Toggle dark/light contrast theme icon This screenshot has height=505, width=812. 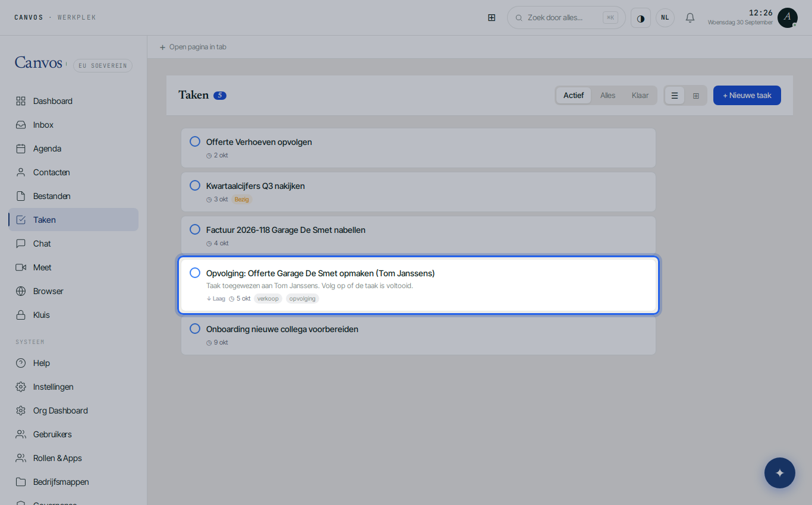pyautogui.click(x=641, y=18)
